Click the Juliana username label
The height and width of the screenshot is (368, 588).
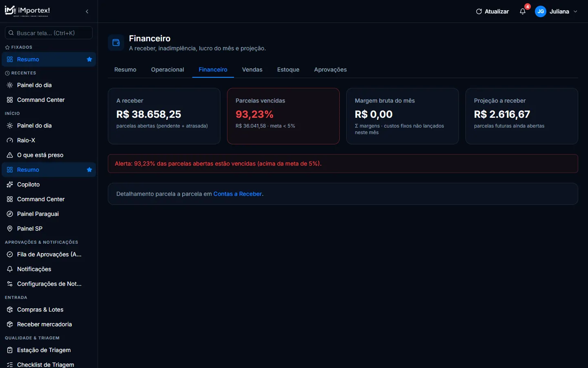559,11
